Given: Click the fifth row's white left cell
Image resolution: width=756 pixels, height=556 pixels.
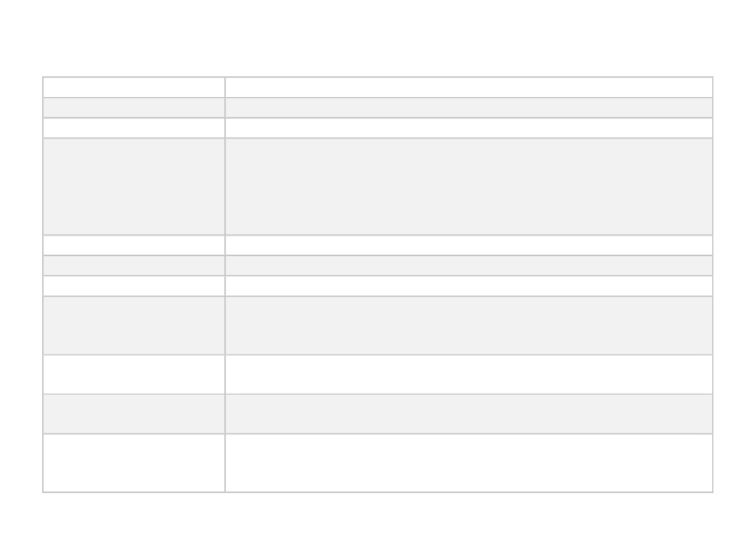Looking at the screenshot, I should click(134, 245).
